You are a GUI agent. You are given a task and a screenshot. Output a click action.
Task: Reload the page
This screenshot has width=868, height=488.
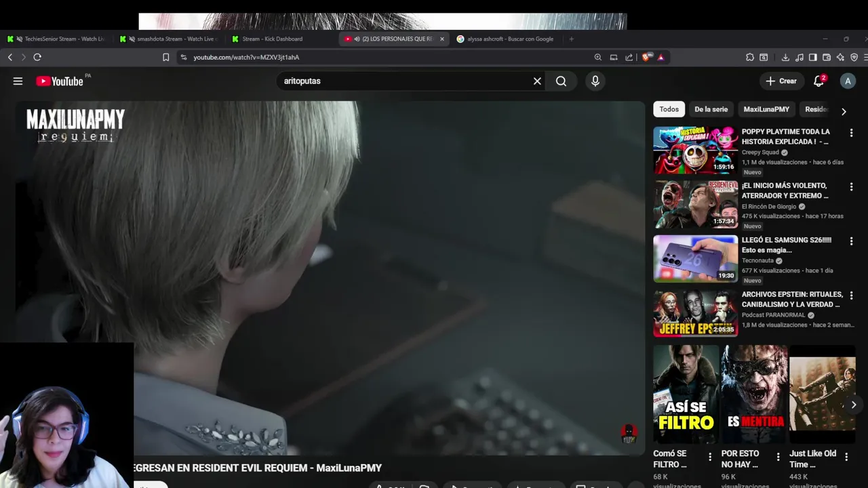pos(37,58)
